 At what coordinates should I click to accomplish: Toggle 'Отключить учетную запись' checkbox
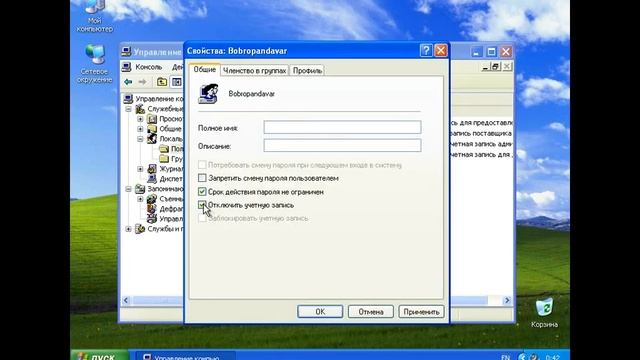(x=202, y=205)
